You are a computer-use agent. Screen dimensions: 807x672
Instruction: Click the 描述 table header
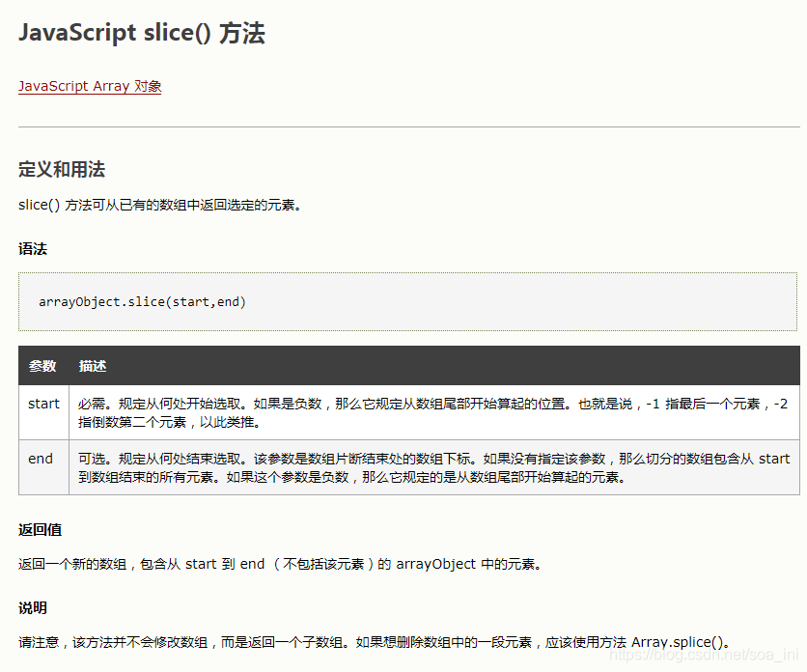[93, 366]
